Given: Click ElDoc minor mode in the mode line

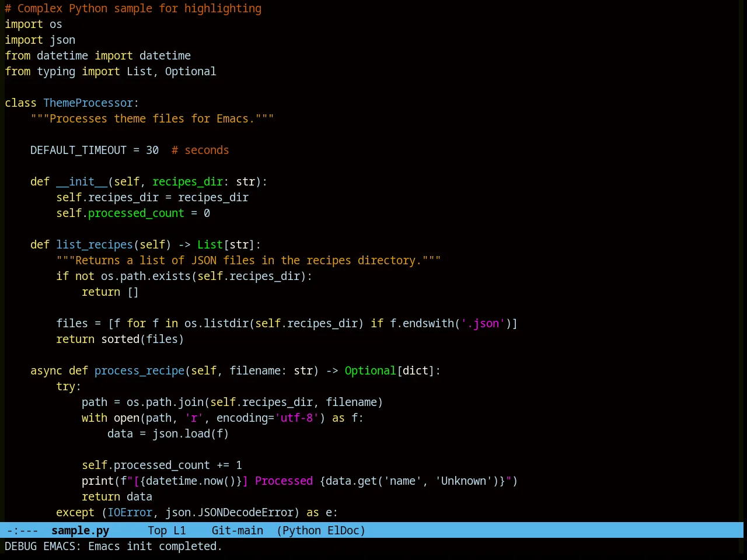Looking at the screenshot, I should [343, 530].
